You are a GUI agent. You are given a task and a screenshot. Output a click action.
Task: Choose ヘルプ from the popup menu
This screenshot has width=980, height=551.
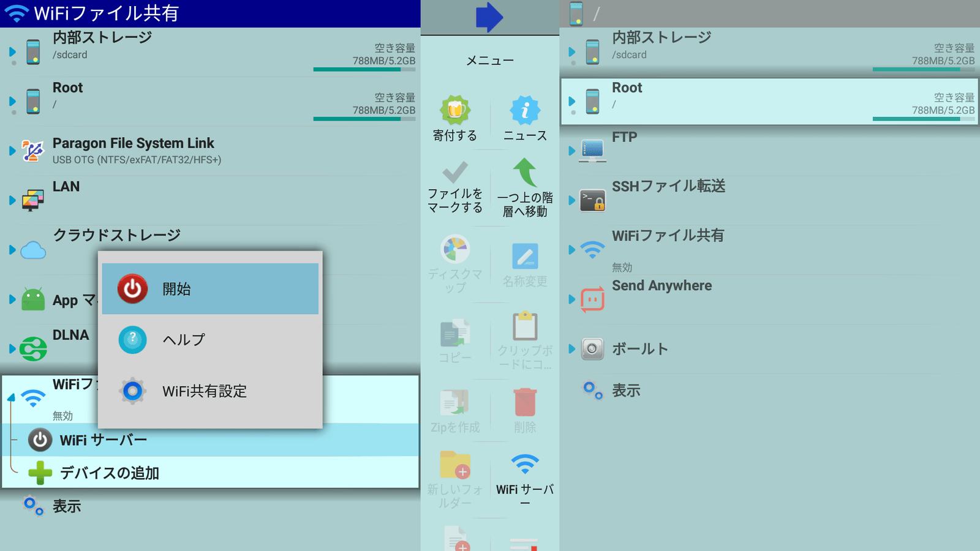(210, 340)
